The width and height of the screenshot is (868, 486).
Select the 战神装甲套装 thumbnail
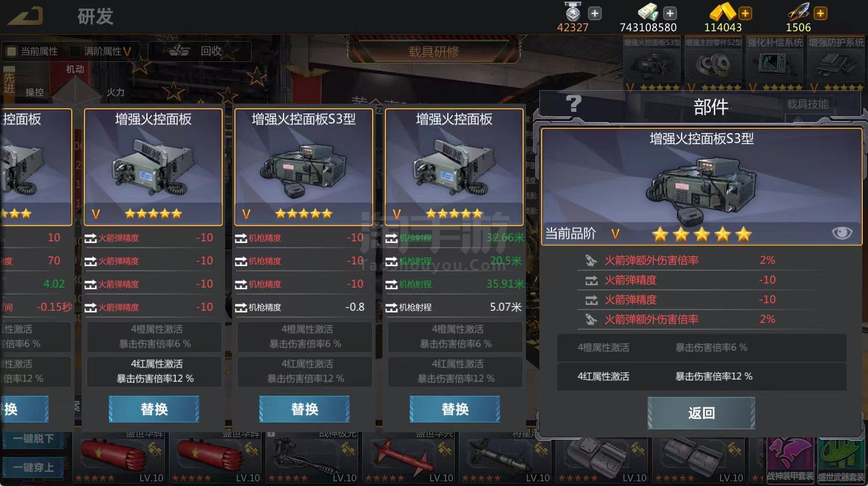click(x=790, y=461)
